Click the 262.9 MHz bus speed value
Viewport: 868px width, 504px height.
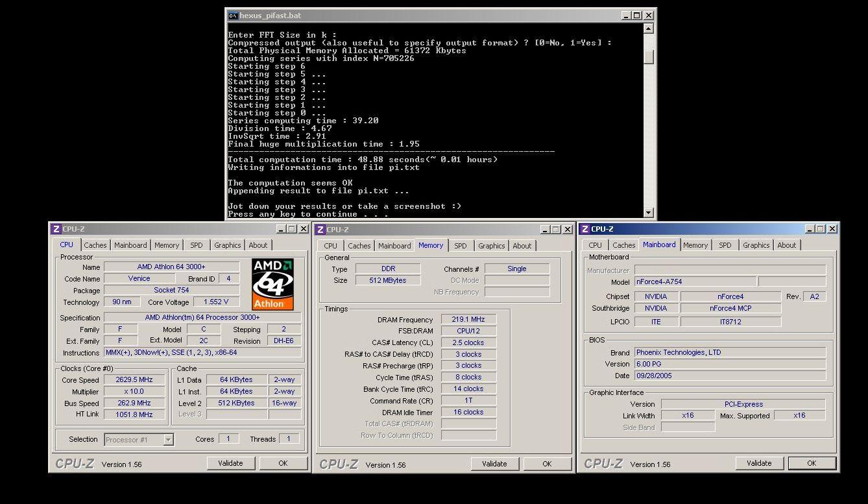click(x=134, y=403)
